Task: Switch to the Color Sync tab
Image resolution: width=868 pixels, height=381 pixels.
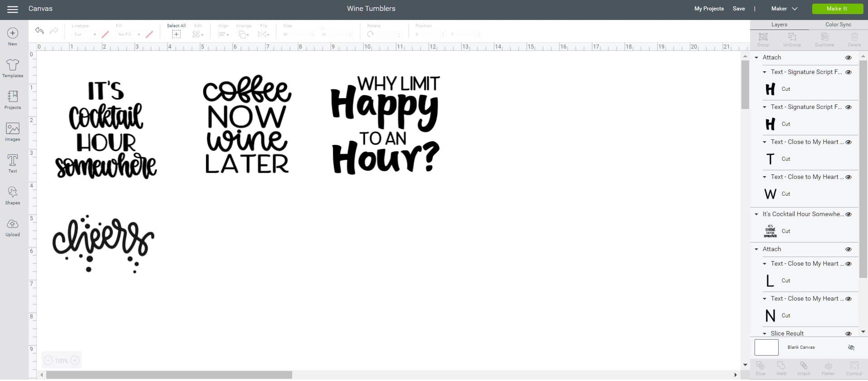Action: click(838, 25)
